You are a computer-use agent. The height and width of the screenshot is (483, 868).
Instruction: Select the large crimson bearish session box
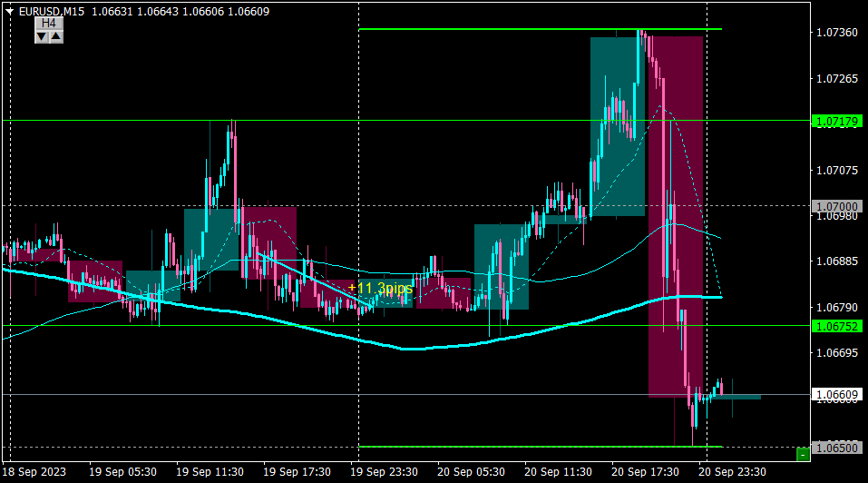pos(676,217)
